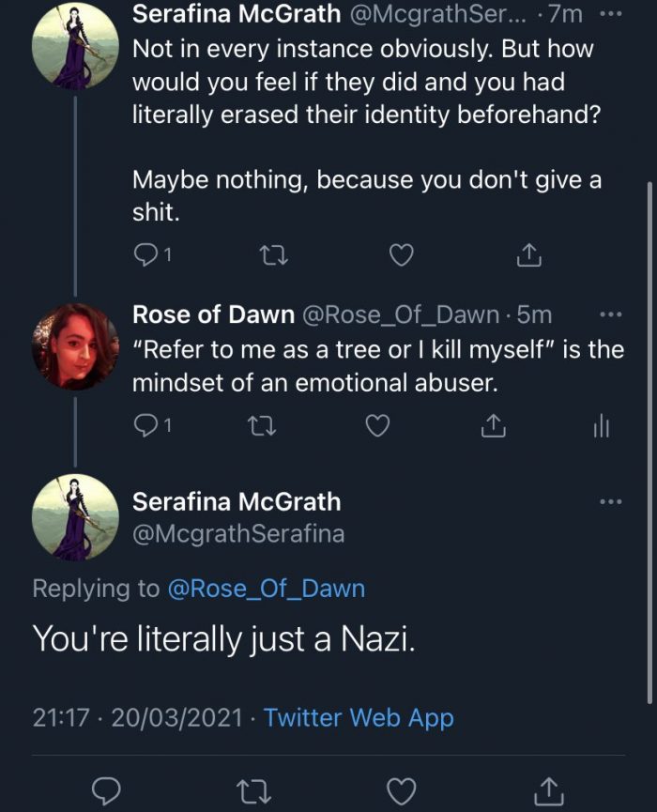Open more options on the main tweet
The height and width of the screenshot is (812, 657).
(610, 502)
